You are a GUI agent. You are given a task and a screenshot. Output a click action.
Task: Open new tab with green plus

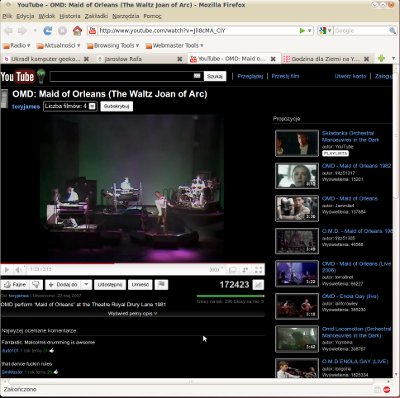381,58
